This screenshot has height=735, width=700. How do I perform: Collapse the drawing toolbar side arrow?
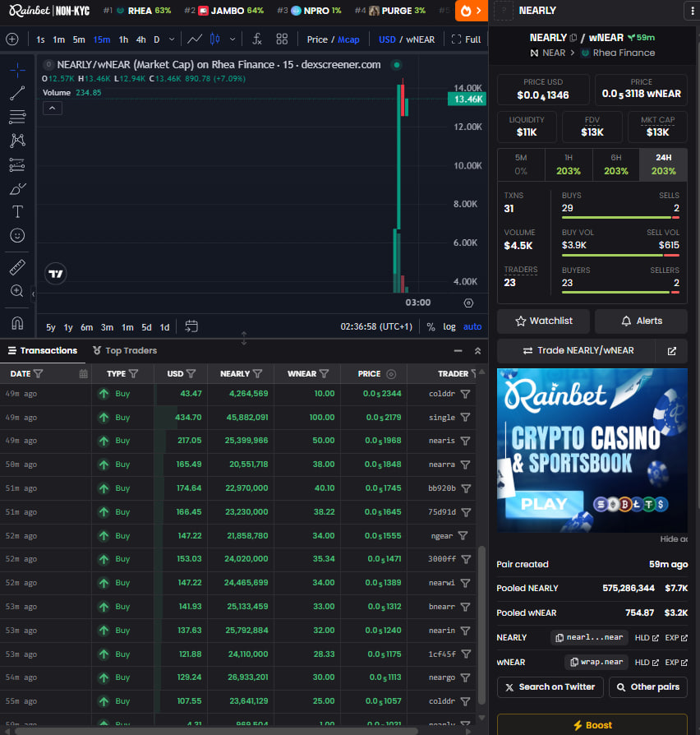[33, 294]
